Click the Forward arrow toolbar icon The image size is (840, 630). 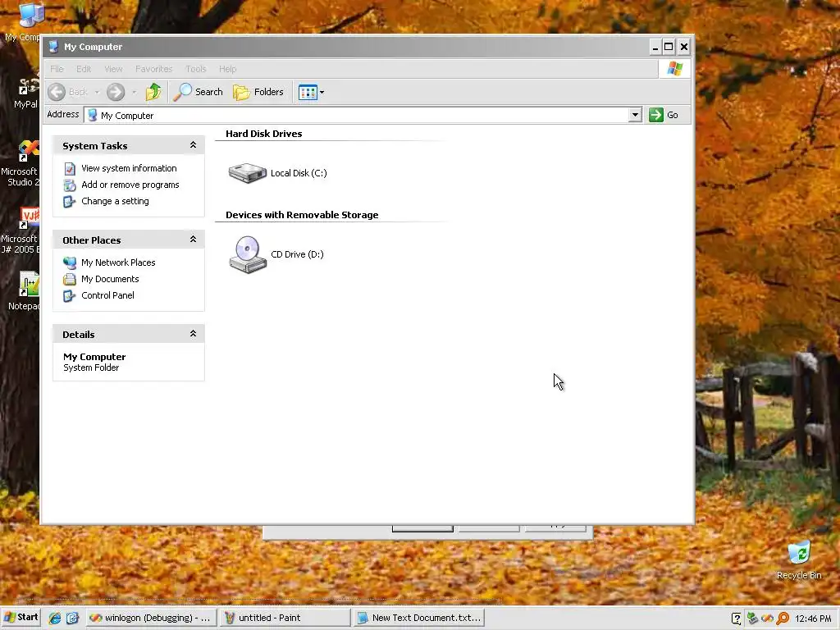(115, 92)
